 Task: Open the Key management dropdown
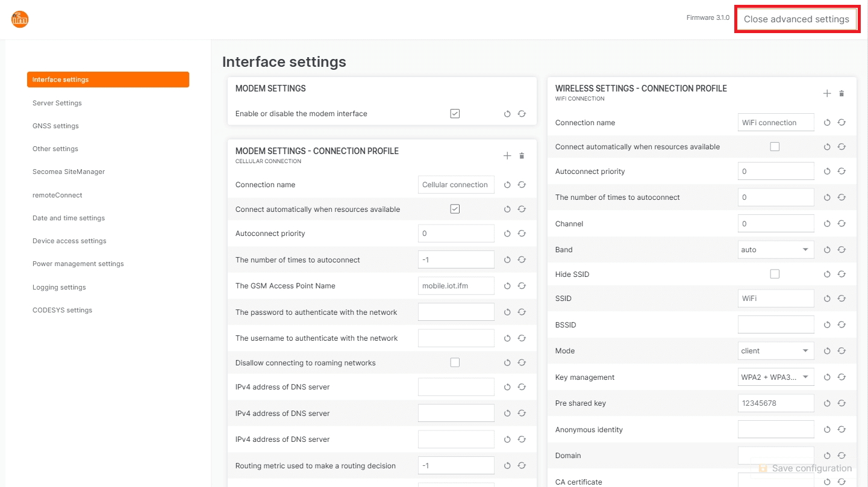[x=776, y=377]
